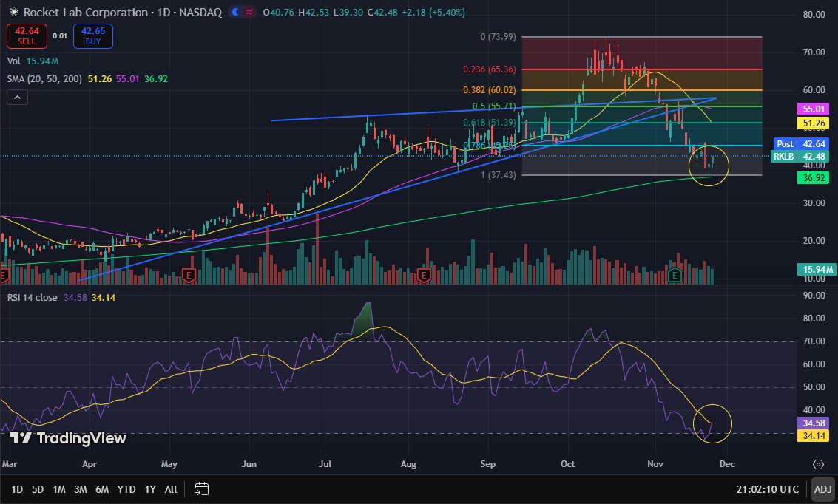Select the 3M time range
This screenshot has width=838, height=504.
pyautogui.click(x=80, y=489)
